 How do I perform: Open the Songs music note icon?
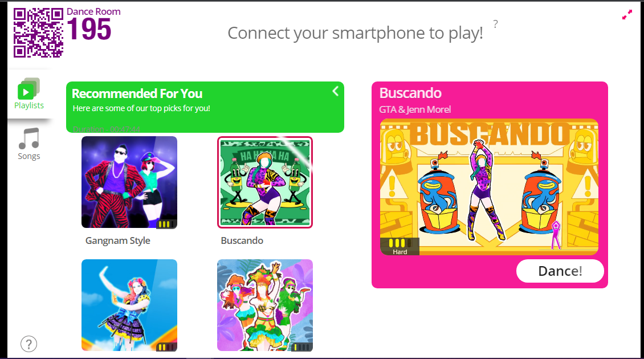click(29, 138)
